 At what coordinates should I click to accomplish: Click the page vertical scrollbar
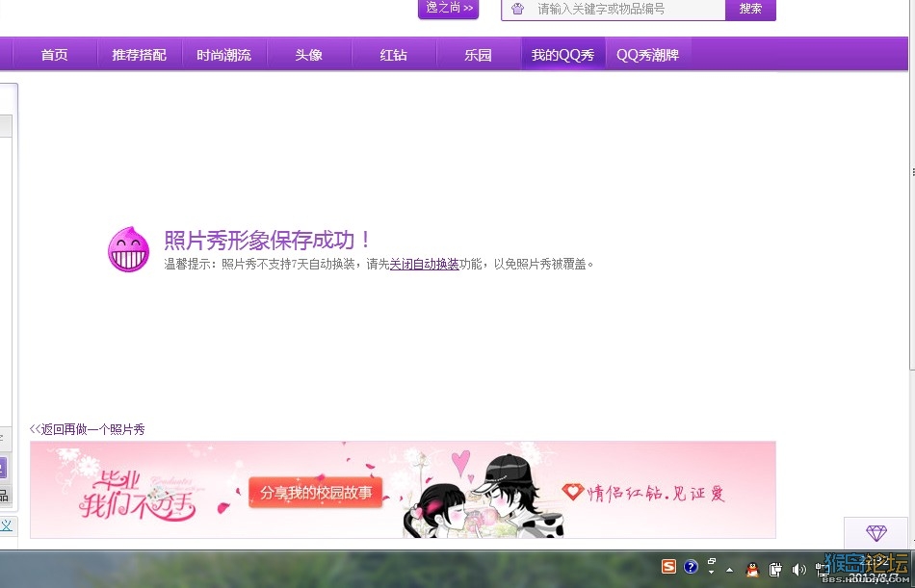[911, 186]
